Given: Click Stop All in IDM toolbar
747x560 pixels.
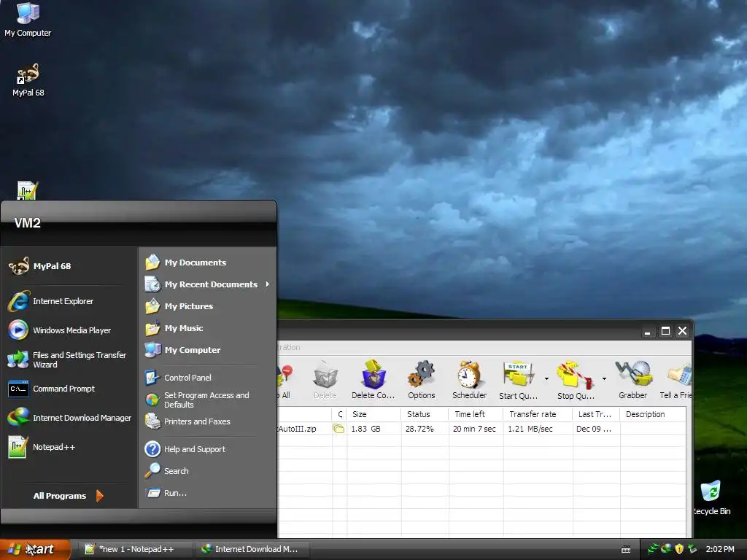Looking at the screenshot, I should [x=285, y=380].
